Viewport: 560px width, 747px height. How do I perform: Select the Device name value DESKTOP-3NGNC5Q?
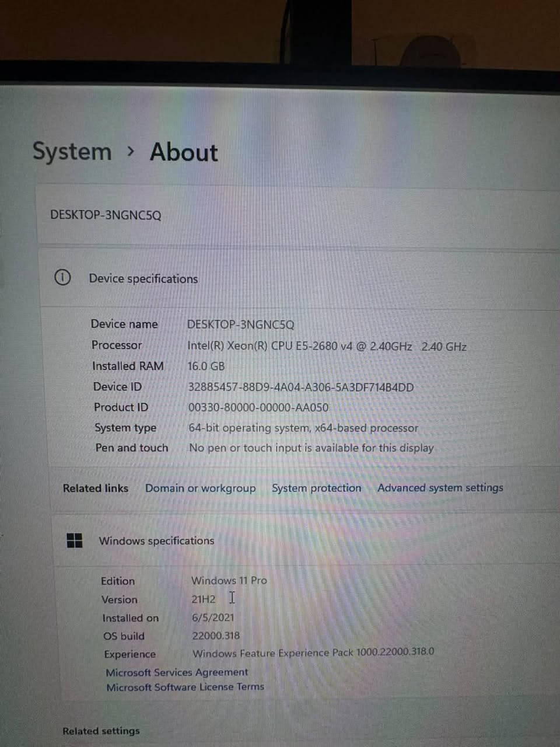click(x=240, y=324)
